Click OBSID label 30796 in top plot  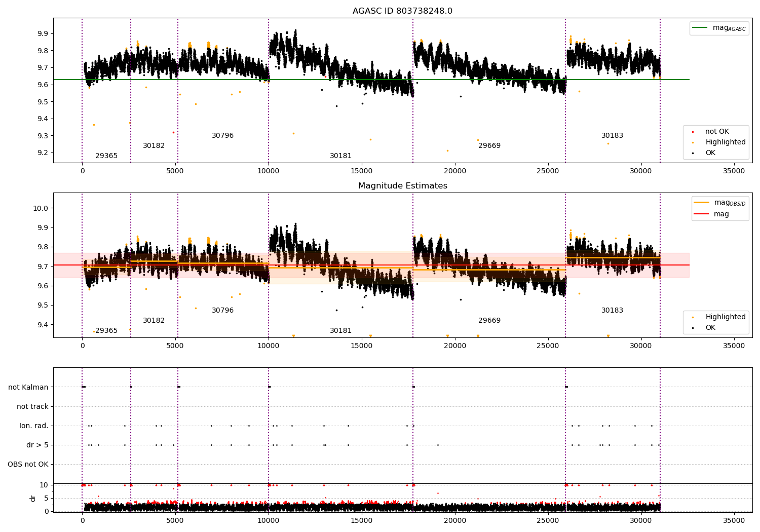pyautogui.click(x=222, y=136)
